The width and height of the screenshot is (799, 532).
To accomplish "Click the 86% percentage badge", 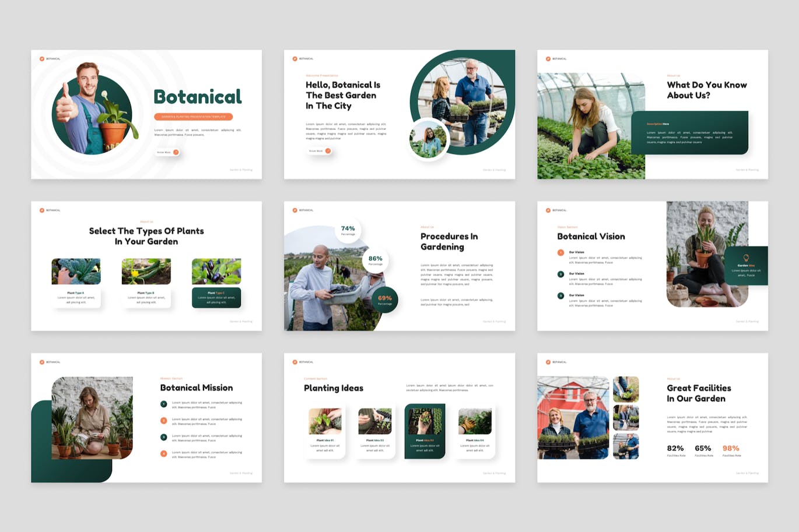I will (376, 260).
